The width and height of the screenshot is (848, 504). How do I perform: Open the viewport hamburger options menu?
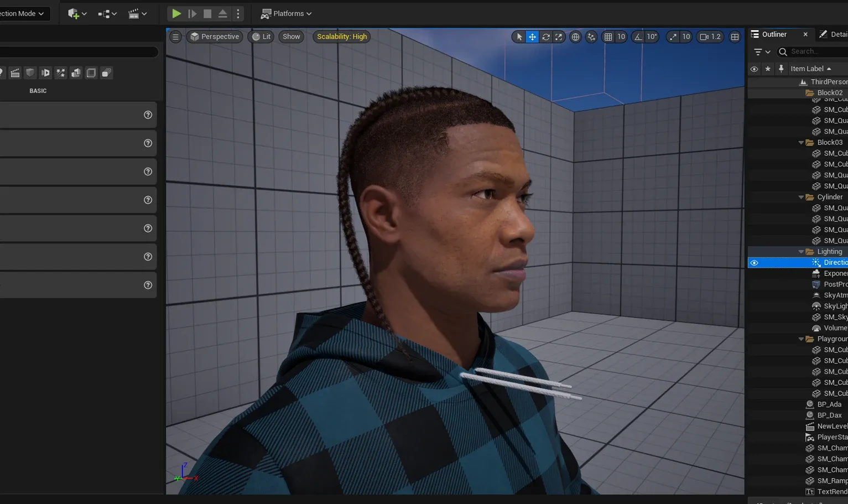(175, 37)
